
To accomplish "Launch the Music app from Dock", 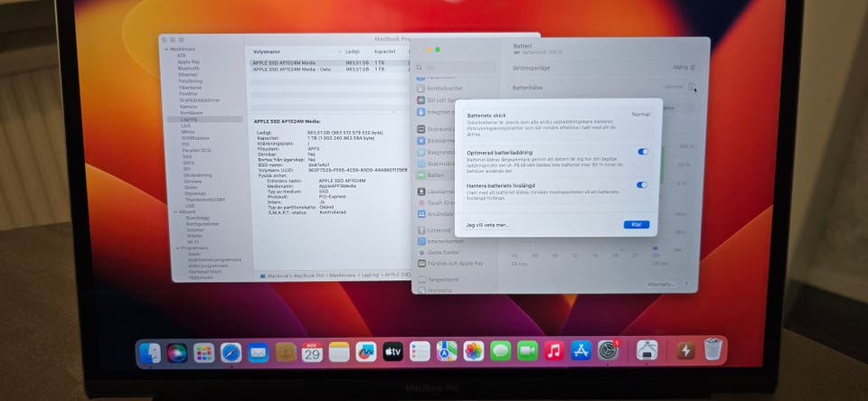I will pyautogui.click(x=554, y=350).
